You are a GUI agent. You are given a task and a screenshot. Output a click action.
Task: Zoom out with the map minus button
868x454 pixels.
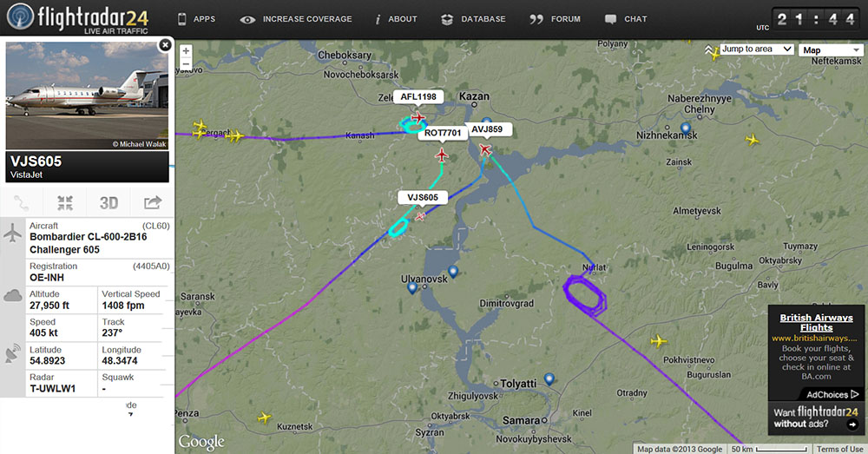[x=186, y=64]
